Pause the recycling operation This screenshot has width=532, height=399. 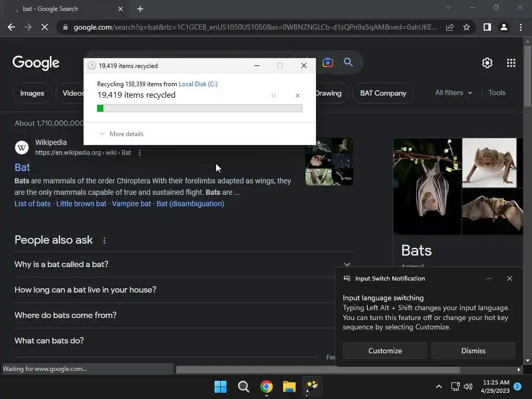click(x=273, y=96)
